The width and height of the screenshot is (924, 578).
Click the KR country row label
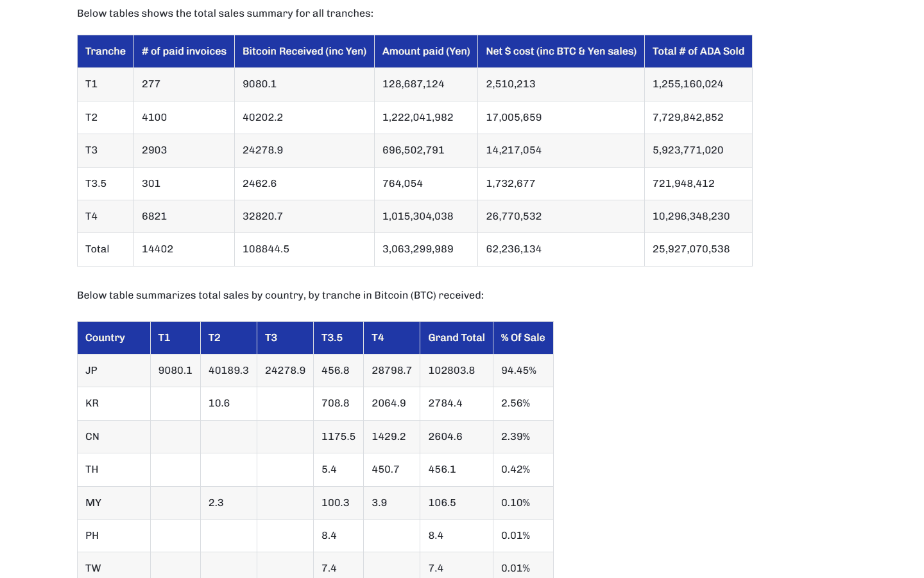tap(92, 403)
